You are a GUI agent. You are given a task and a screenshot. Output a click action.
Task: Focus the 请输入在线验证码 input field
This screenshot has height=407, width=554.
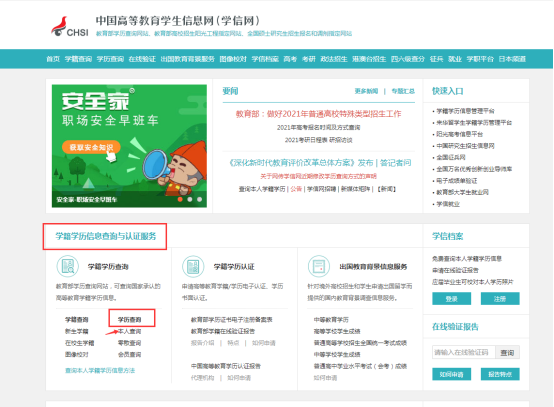[464, 352]
